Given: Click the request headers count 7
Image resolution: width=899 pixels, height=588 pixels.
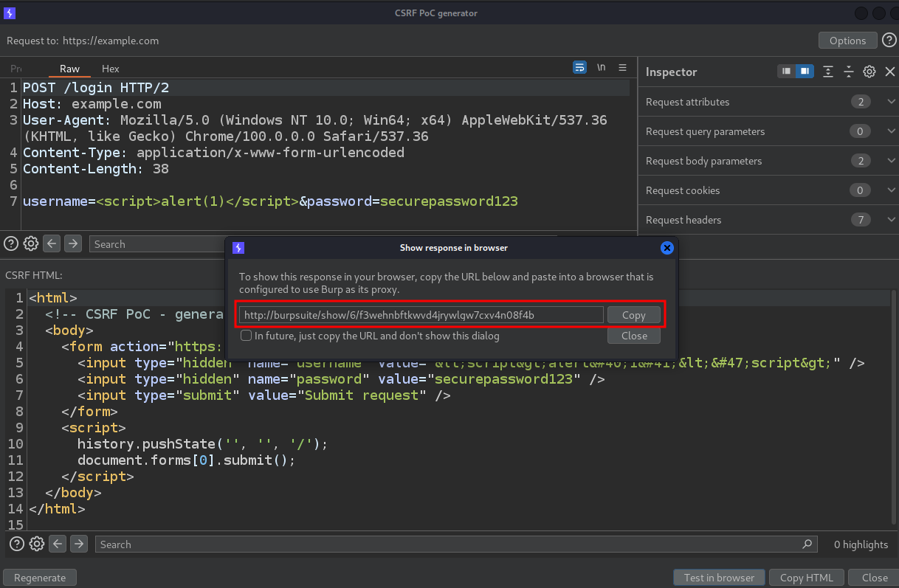Looking at the screenshot, I should [861, 220].
